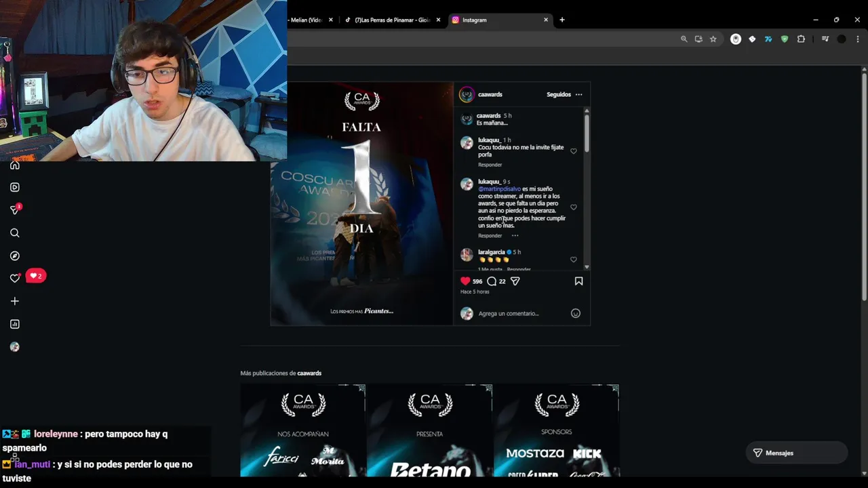Click the comment bubble icon under the post
The height and width of the screenshot is (488, 868).
point(492,281)
